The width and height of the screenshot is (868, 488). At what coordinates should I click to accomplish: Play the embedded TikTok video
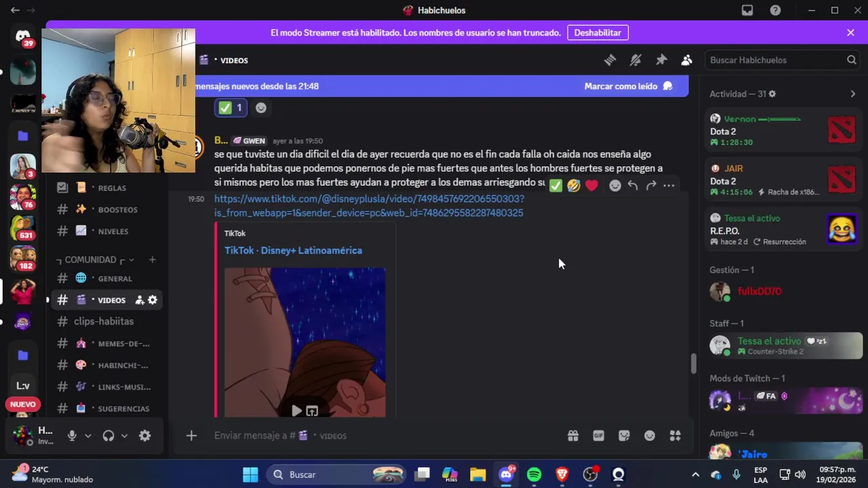tap(296, 411)
